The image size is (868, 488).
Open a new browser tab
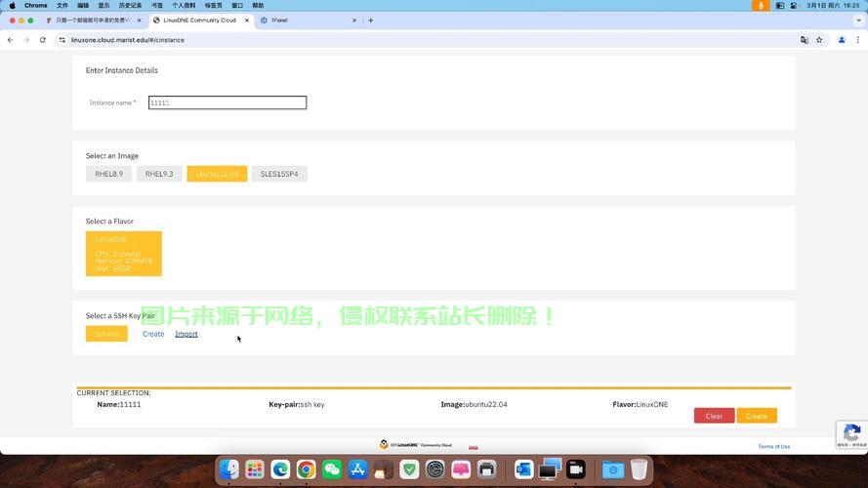click(370, 20)
